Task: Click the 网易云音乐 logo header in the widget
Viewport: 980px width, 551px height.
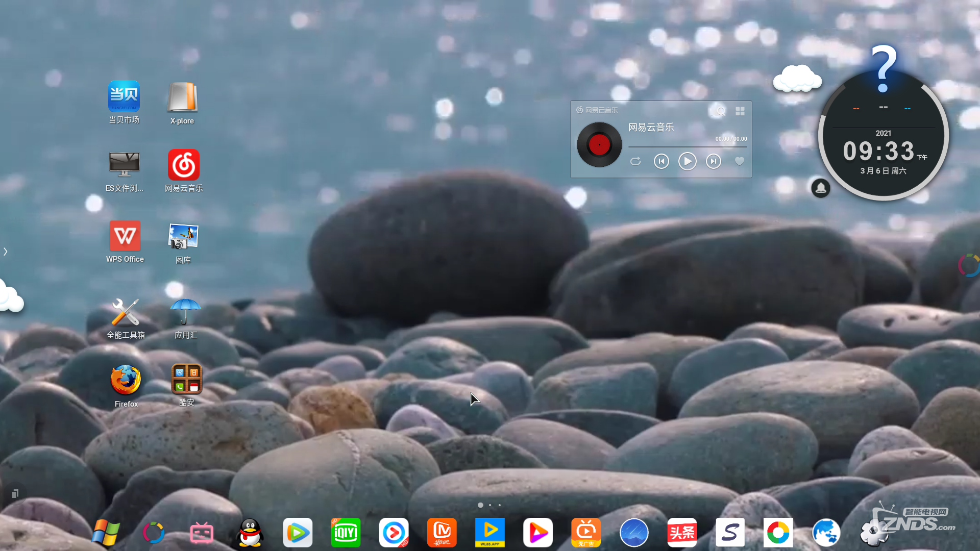Action: click(597, 110)
